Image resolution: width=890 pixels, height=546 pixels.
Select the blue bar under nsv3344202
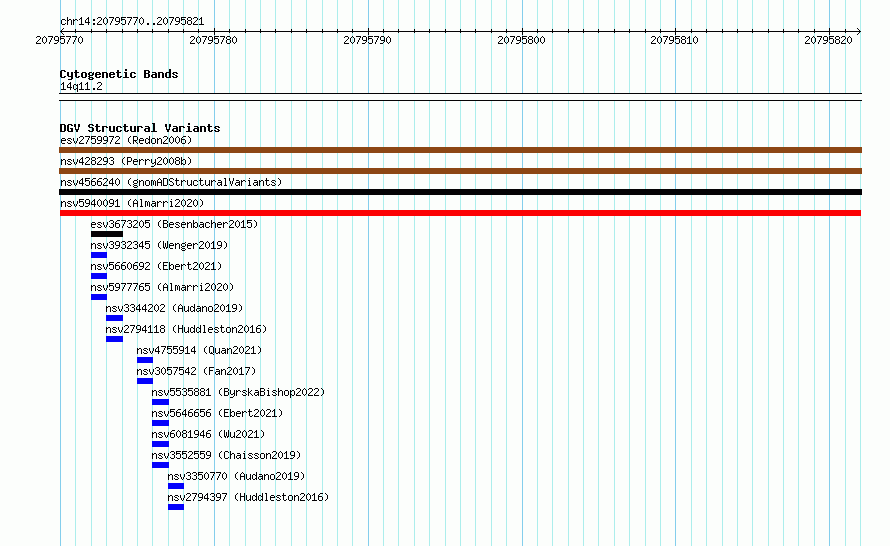point(114,318)
